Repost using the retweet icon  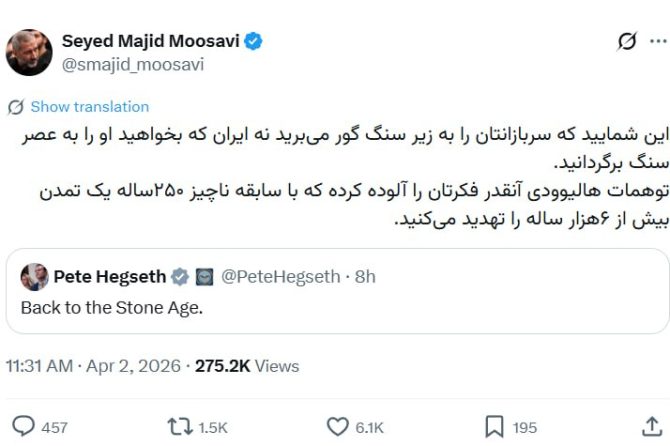180,427
